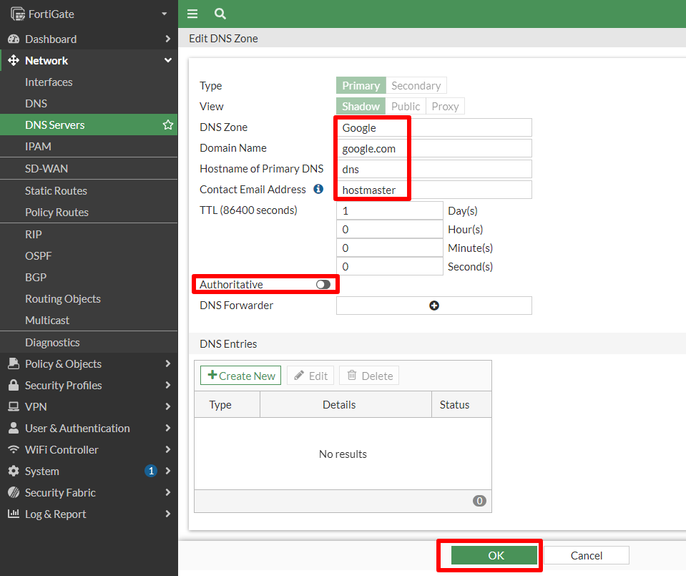Screen dimensions: 686x576
Task: Select Proxy view option
Action: (x=445, y=106)
